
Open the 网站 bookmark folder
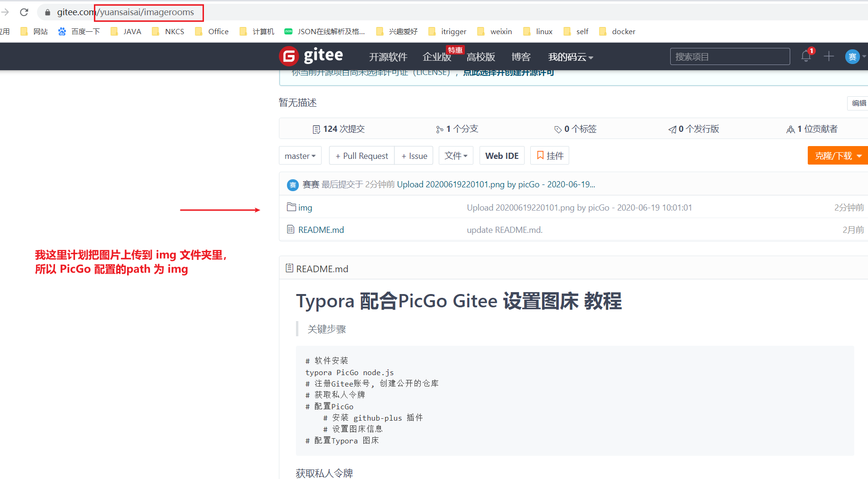pos(34,31)
